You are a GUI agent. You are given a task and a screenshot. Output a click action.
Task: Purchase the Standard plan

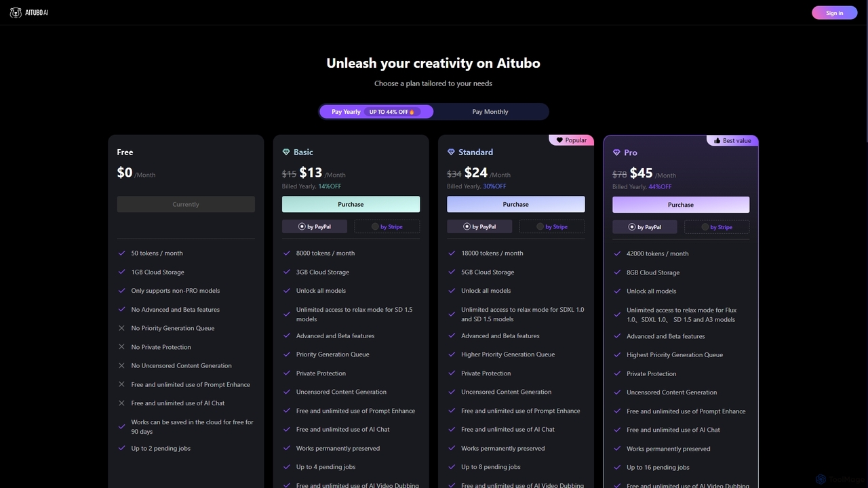click(515, 204)
